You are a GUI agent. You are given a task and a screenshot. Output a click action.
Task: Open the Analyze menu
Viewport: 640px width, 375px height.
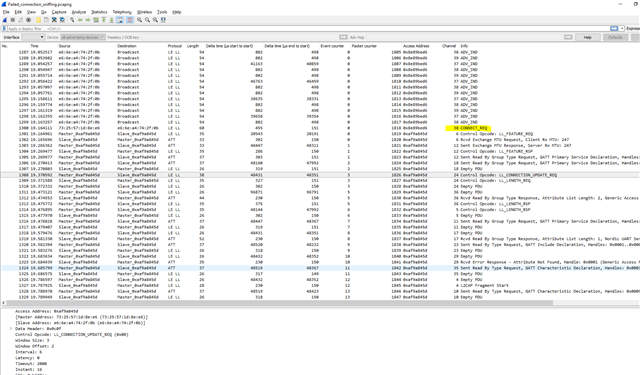click(79, 12)
